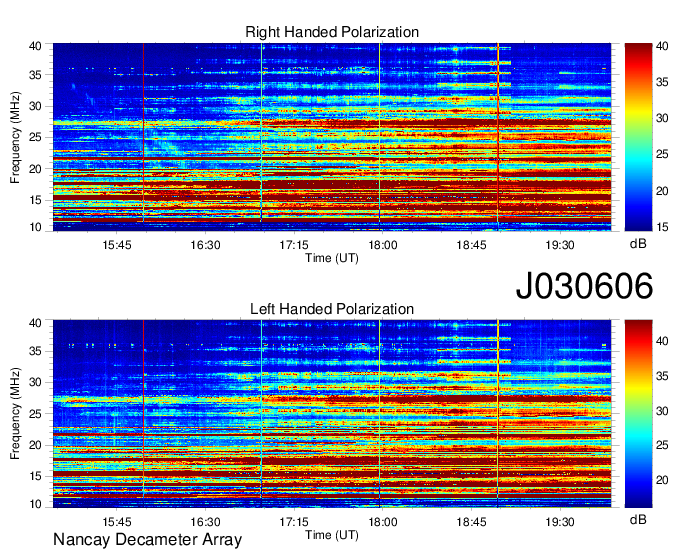Click the bottom plot's 'Frequency (MHz)' axis label

[15, 414]
